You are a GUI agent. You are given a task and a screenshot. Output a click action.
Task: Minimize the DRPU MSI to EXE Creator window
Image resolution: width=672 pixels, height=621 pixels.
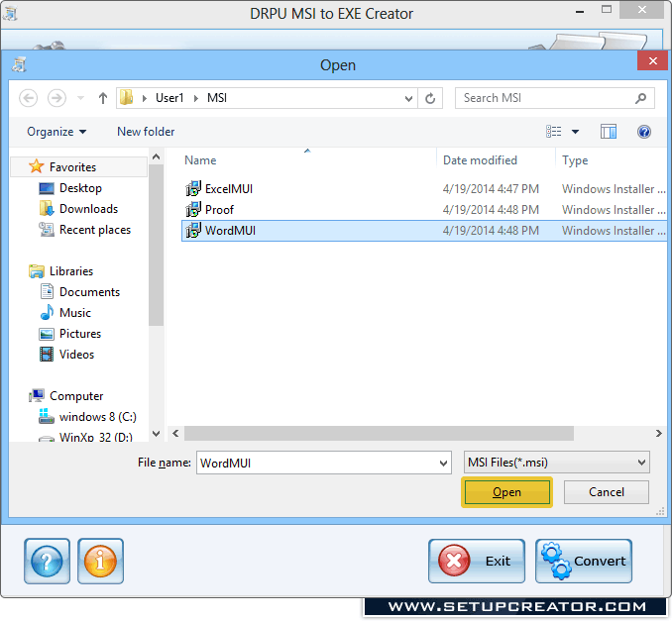[x=580, y=10]
